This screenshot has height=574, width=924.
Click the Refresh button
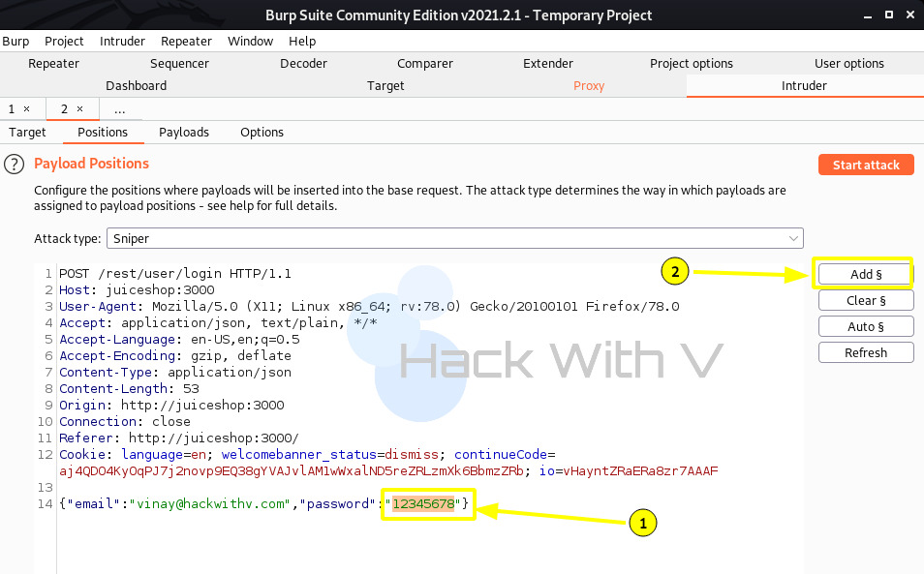[x=866, y=352]
